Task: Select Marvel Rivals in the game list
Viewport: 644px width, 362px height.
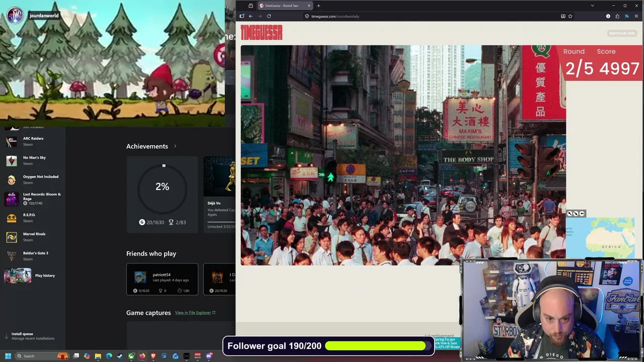Action: coord(33,237)
